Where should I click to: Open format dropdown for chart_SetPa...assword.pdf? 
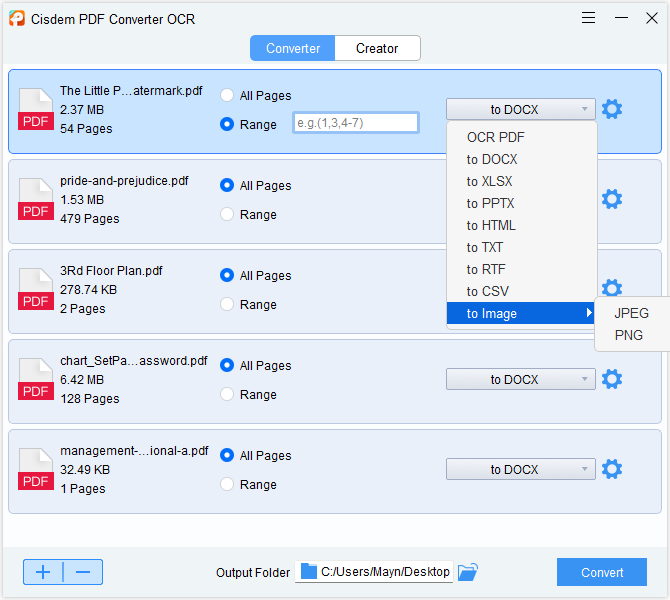520,379
